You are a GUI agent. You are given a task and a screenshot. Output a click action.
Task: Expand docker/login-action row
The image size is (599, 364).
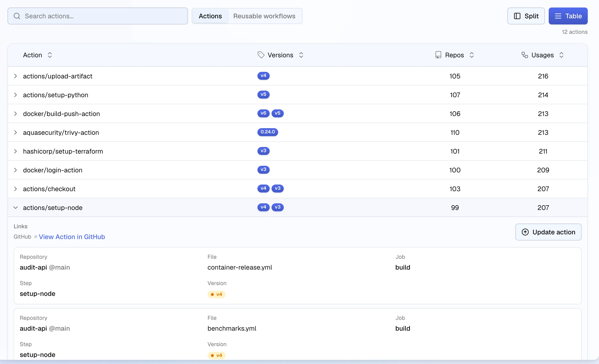pyautogui.click(x=16, y=170)
